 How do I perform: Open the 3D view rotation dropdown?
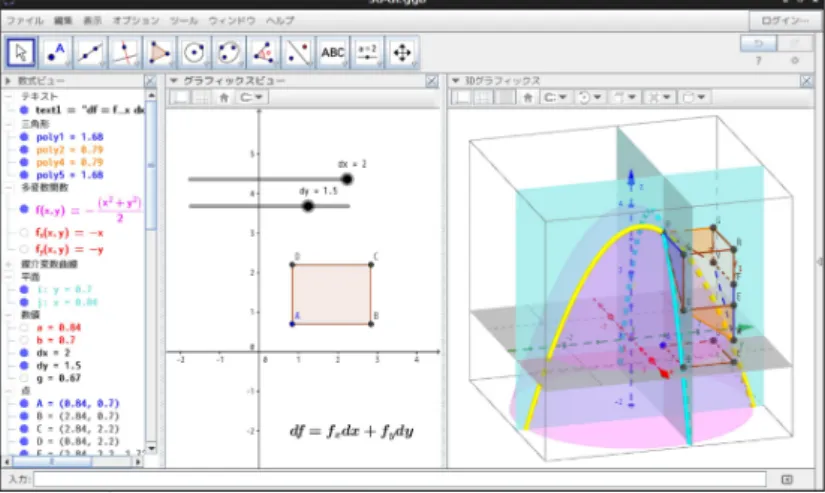pos(590,97)
